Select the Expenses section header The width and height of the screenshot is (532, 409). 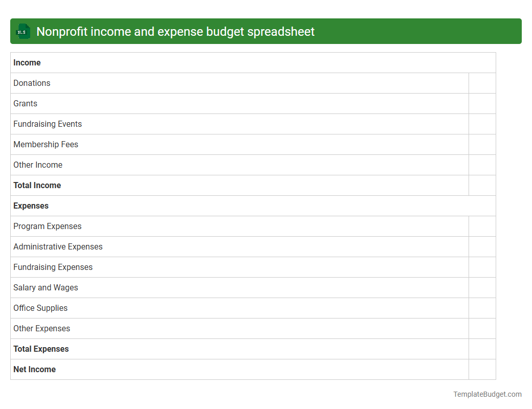pyautogui.click(x=31, y=206)
